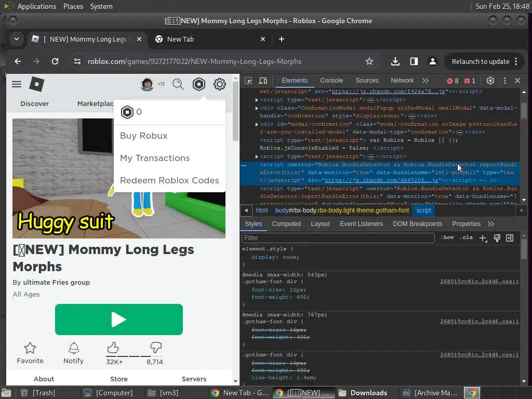Dislike the game with thumbs down
The image size is (532, 399).
coord(156,348)
